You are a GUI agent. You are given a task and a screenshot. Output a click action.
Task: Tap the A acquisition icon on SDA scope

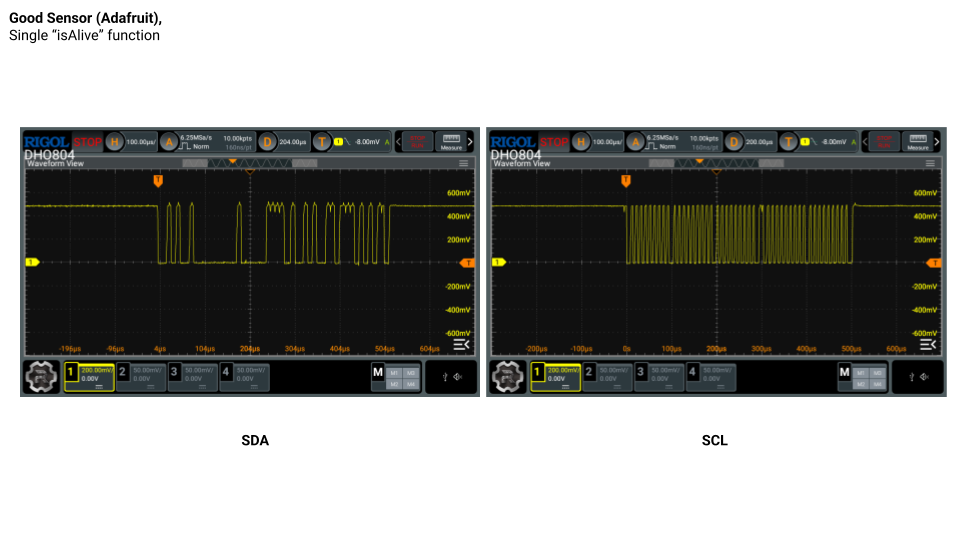(x=169, y=142)
